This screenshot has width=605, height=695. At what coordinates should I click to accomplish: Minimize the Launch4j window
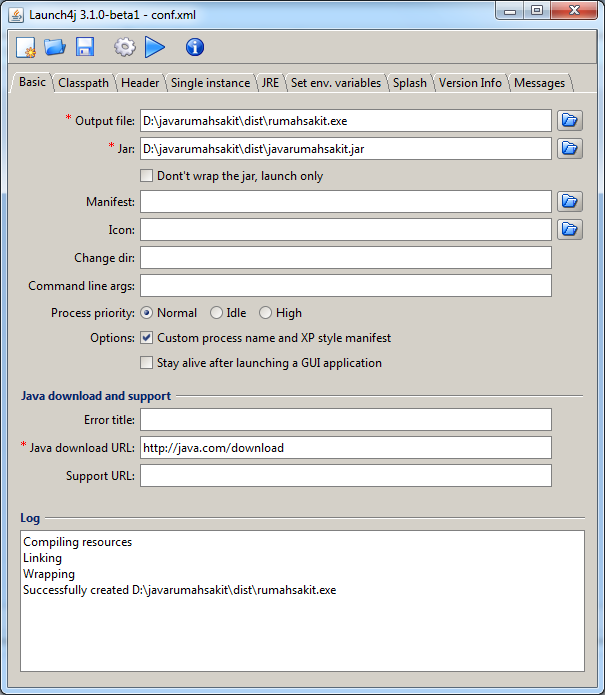click(510, 11)
